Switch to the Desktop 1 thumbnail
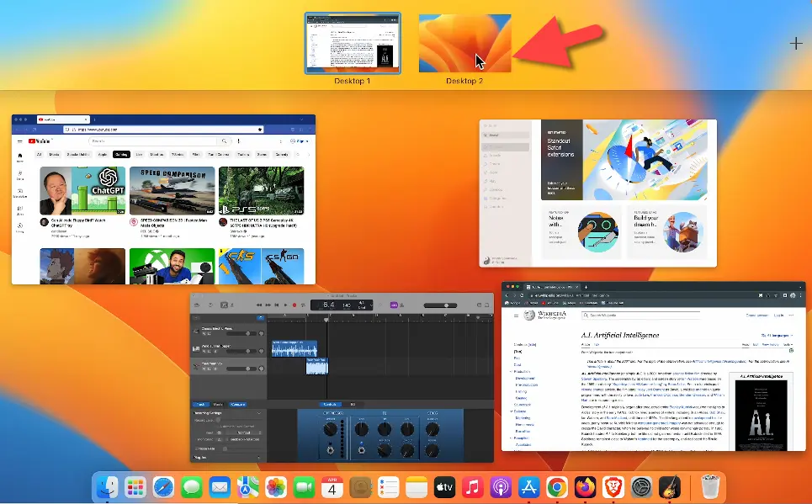The image size is (812, 504). [x=353, y=44]
